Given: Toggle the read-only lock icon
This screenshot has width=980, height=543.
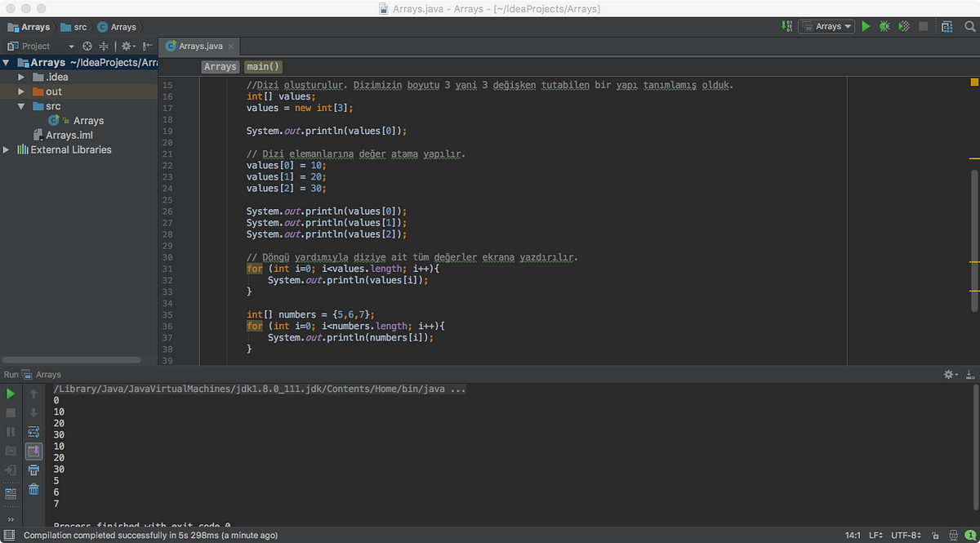Looking at the screenshot, I should (934, 535).
